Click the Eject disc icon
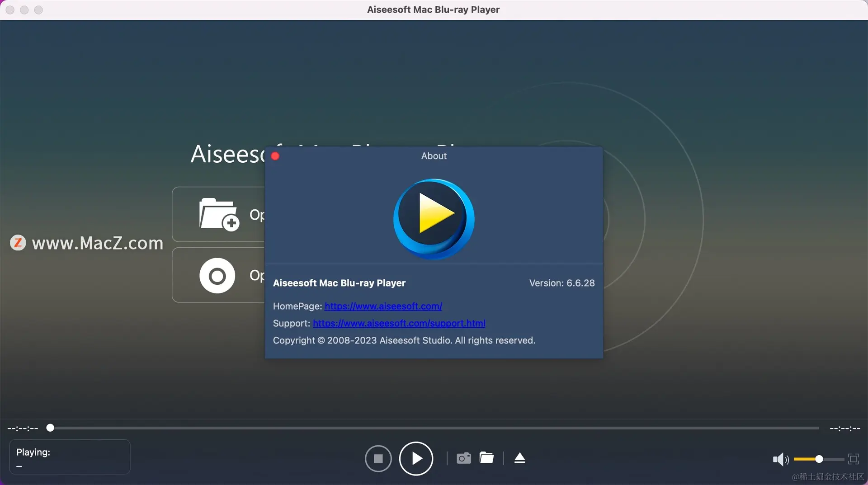Screen dimensions: 868x485 (520, 458)
